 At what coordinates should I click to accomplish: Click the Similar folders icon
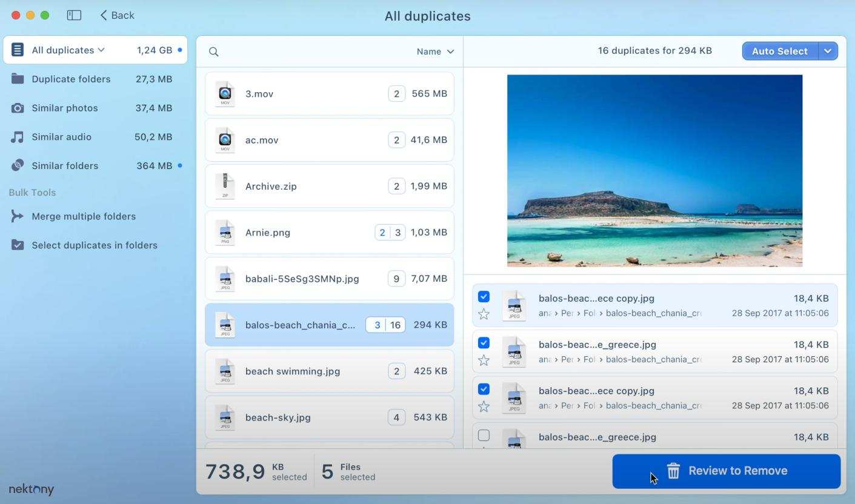(18, 165)
